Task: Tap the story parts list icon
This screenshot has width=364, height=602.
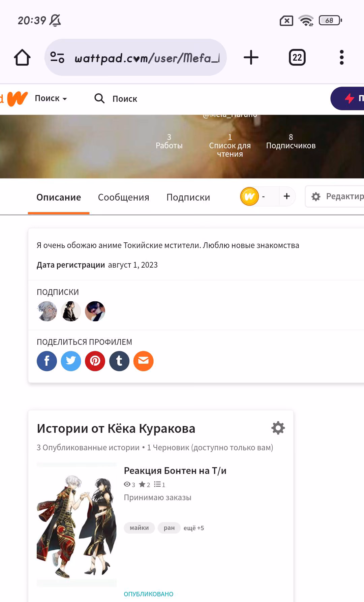Action: click(x=157, y=484)
